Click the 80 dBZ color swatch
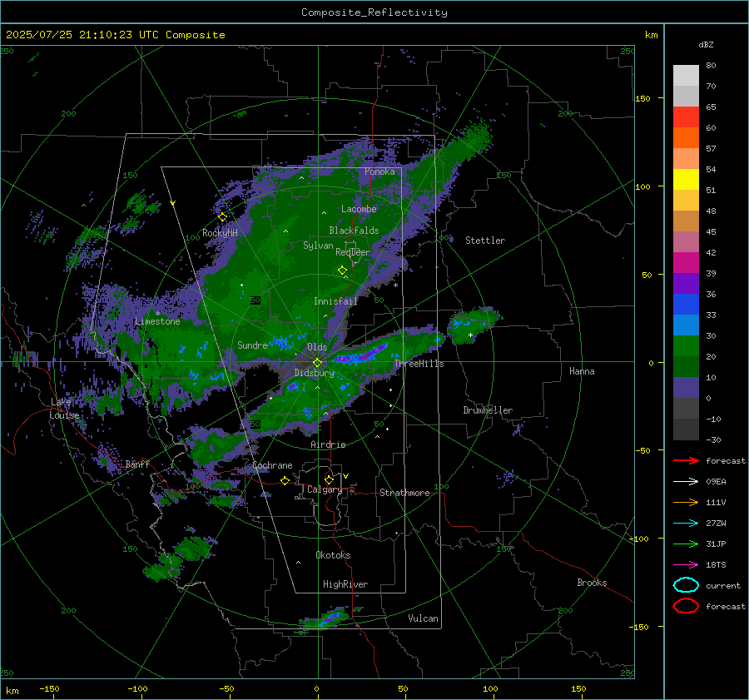Viewport: 749px width, 700px height. coord(686,75)
